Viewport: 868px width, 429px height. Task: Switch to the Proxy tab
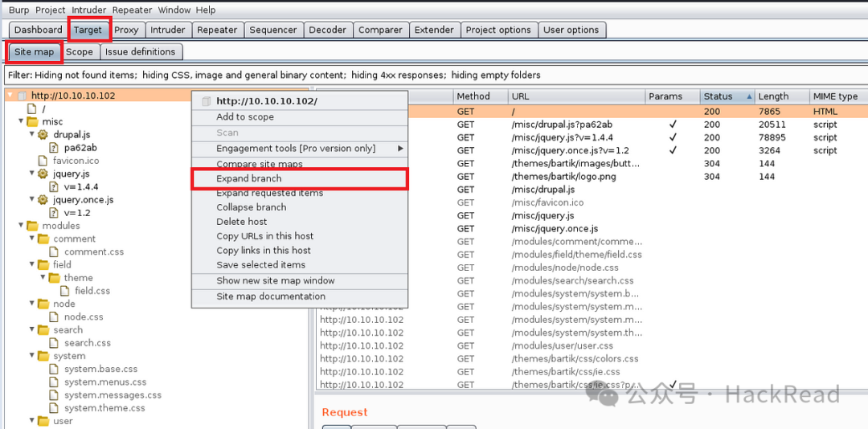(126, 30)
